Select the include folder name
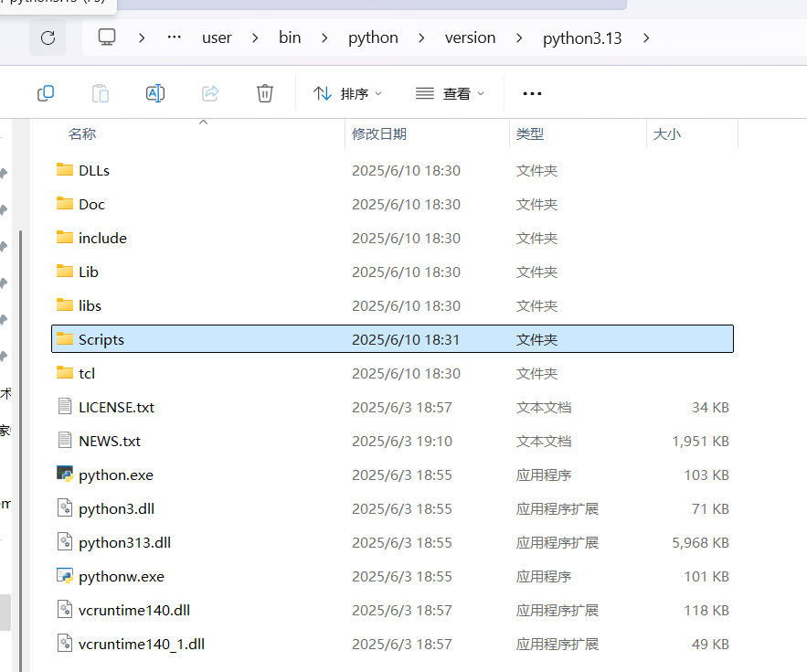This screenshot has width=807, height=672. click(x=102, y=238)
